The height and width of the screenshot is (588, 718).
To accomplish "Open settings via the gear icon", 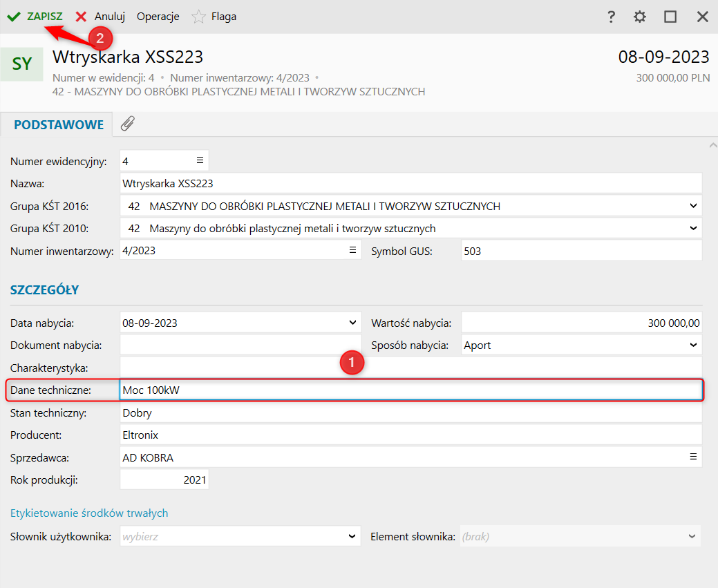I will point(640,17).
